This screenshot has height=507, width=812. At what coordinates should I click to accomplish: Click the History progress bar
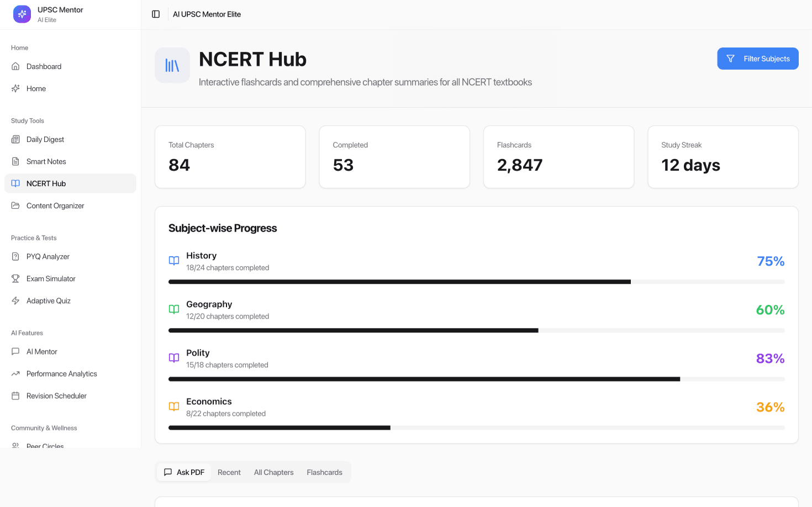[x=477, y=282]
